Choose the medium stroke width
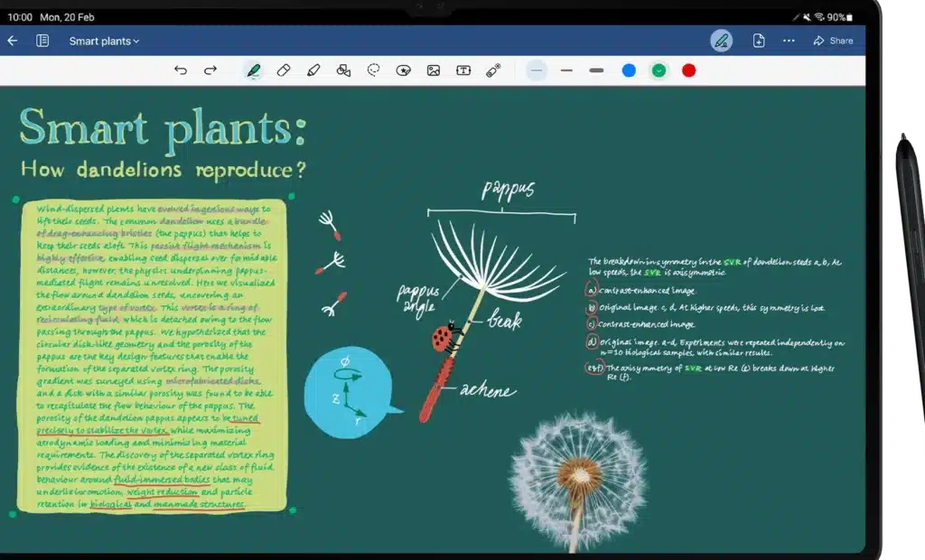 tap(566, 70)
